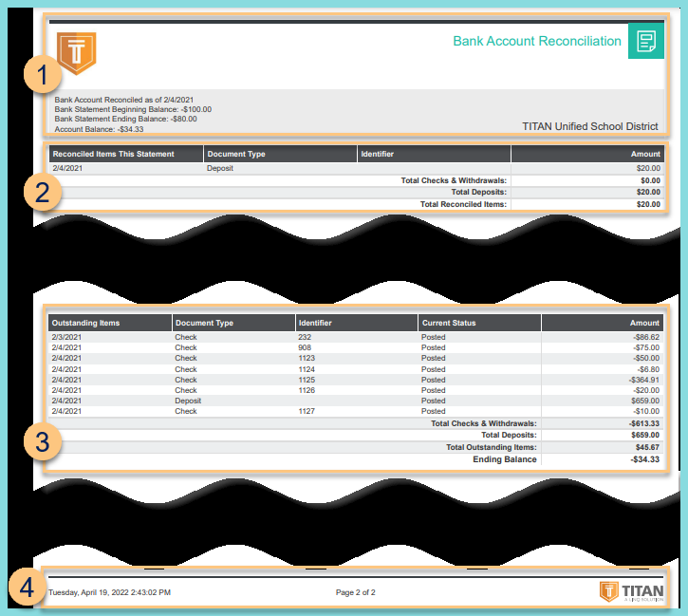
Task: Select Total Checks & Withdrawals $0.00 value
Action: [650, 180]
